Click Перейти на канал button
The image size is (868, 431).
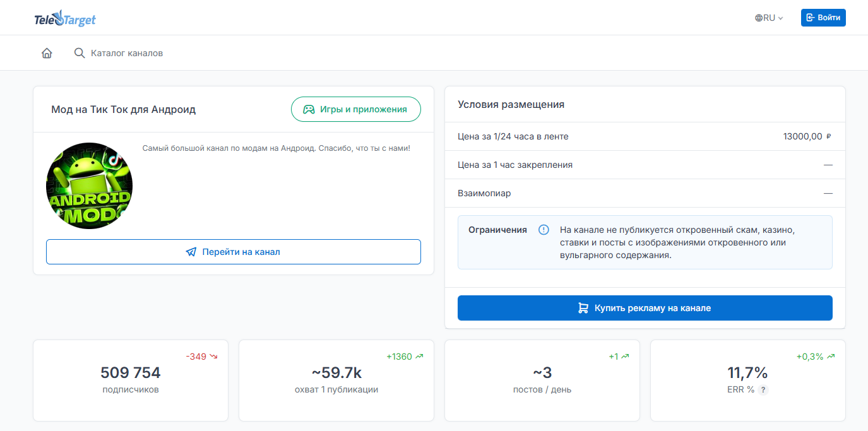tap(233, 252)
